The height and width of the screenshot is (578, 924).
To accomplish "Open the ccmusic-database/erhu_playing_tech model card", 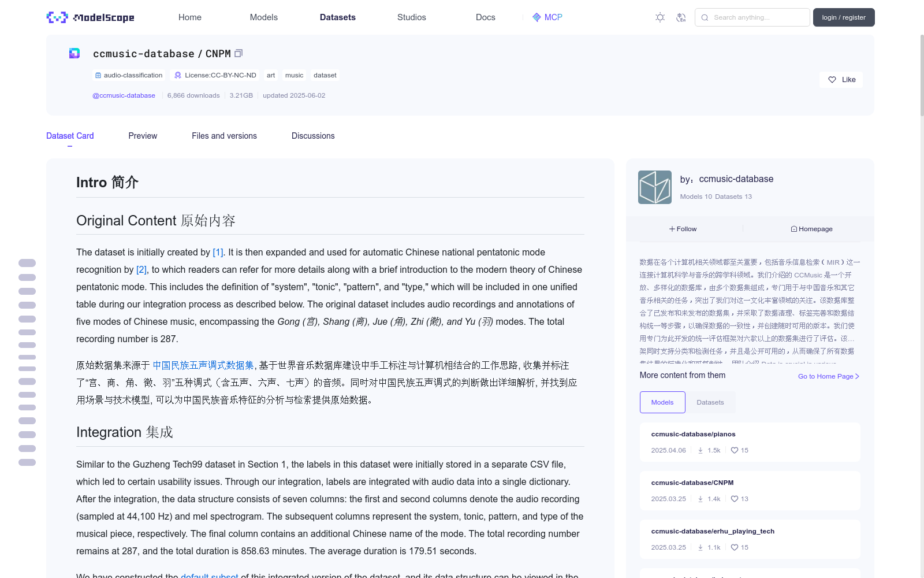I will (x=750, y=539).
